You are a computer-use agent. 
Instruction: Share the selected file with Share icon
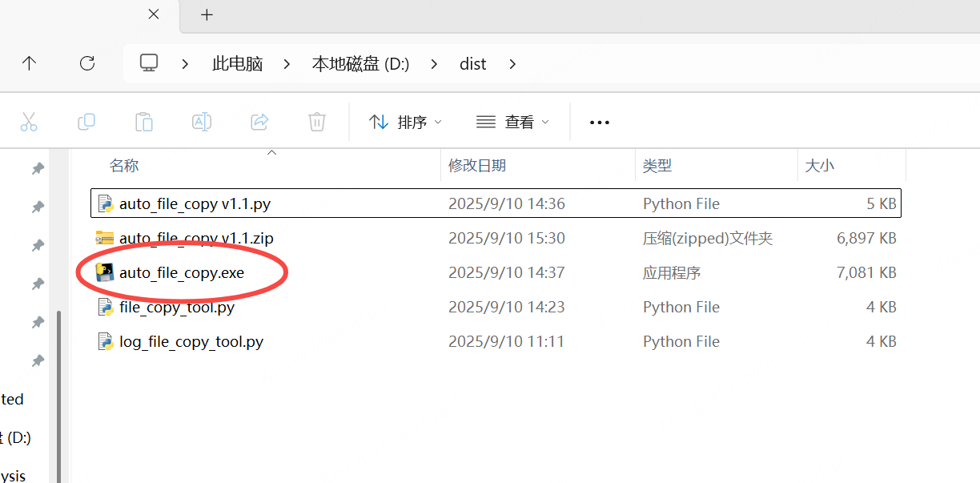pos(259,122)
